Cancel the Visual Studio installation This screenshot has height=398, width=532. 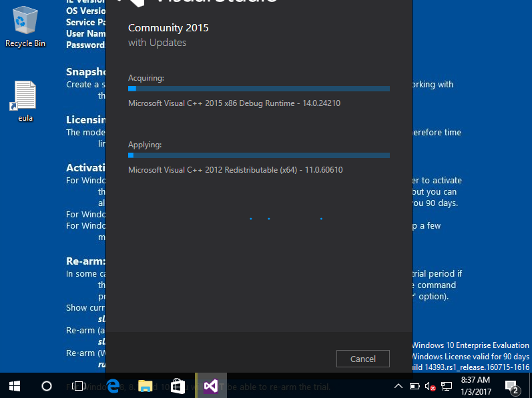362,359
